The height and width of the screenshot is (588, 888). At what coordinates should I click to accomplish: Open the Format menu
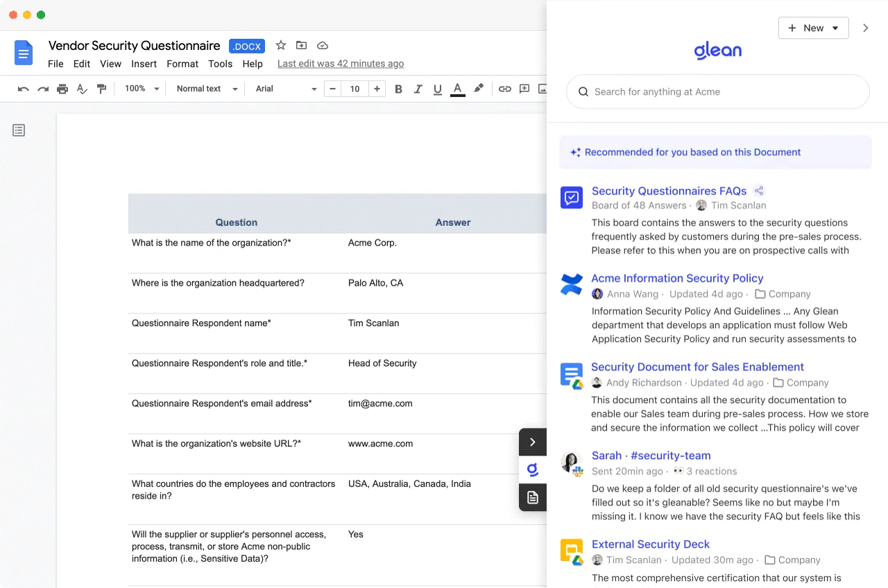coord(182,64)
